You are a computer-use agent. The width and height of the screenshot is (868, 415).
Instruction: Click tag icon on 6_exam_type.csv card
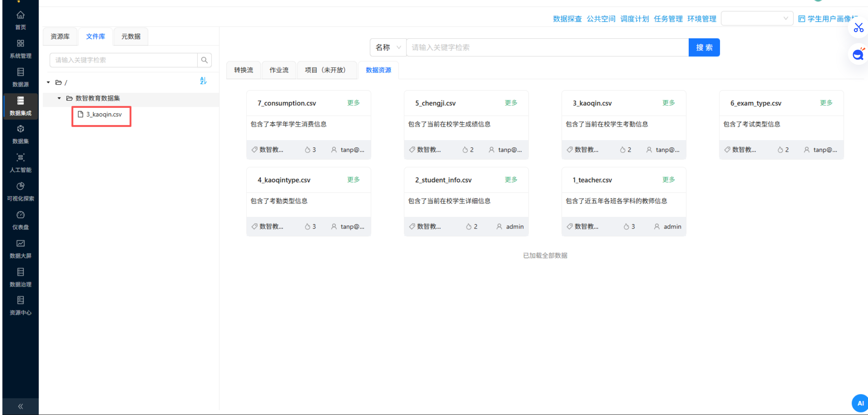[x=727, y=150]
